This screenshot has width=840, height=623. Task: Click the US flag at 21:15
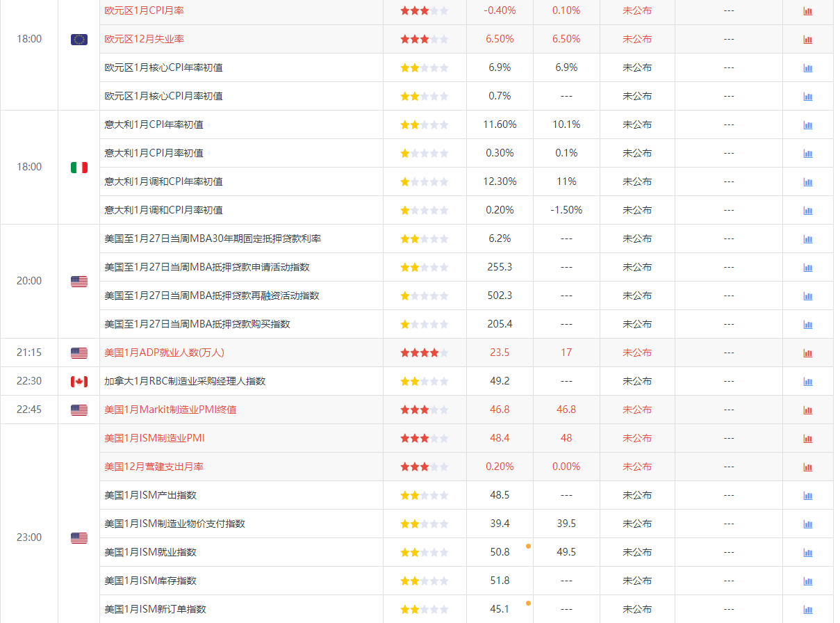pyautogui.click(x=79, y=353)
